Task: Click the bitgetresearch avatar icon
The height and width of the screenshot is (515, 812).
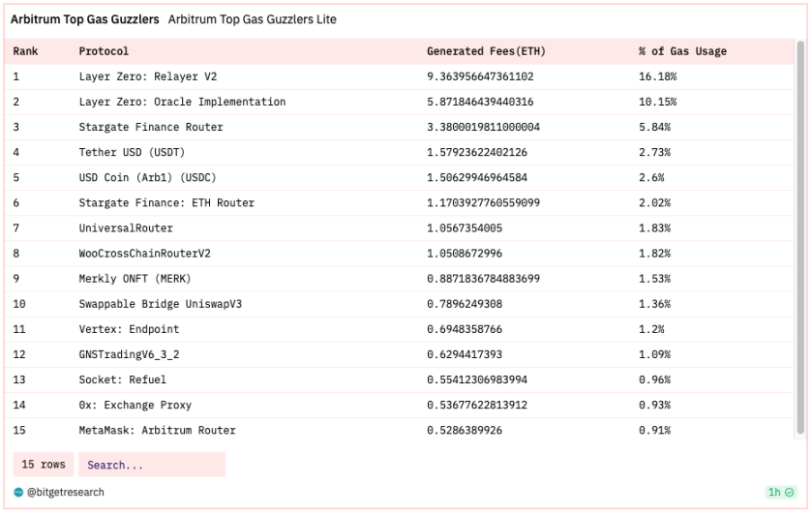Action: (x=18, y=492)
